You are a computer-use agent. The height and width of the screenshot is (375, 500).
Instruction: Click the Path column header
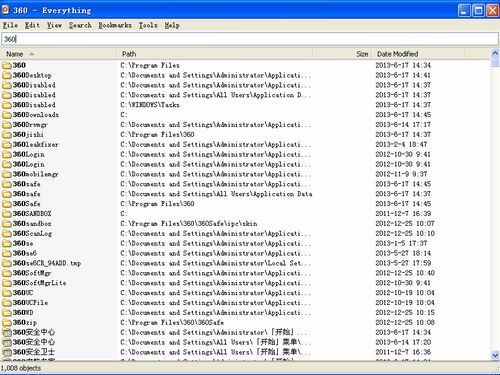(x=215, y=54)
